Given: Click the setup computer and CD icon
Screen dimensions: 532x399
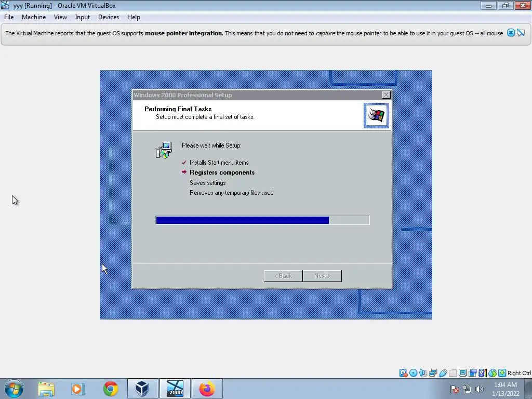Looking at the screenshot, I should pos(164,150).
